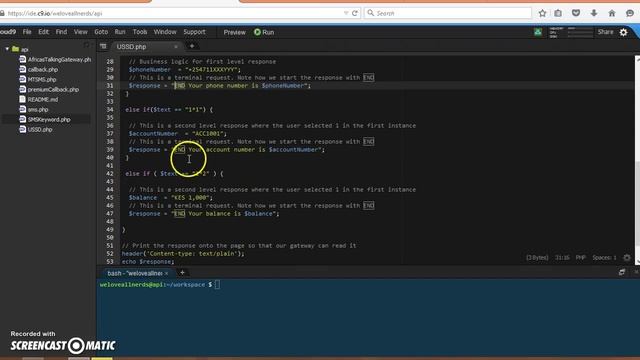Open the Support menu

[x=194, y=32]
